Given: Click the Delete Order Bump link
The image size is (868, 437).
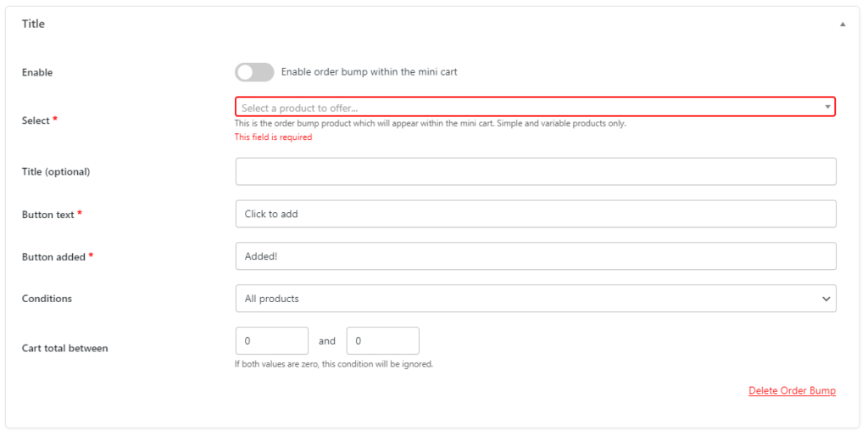Looking at the screenshot, I should pos(793,390).
